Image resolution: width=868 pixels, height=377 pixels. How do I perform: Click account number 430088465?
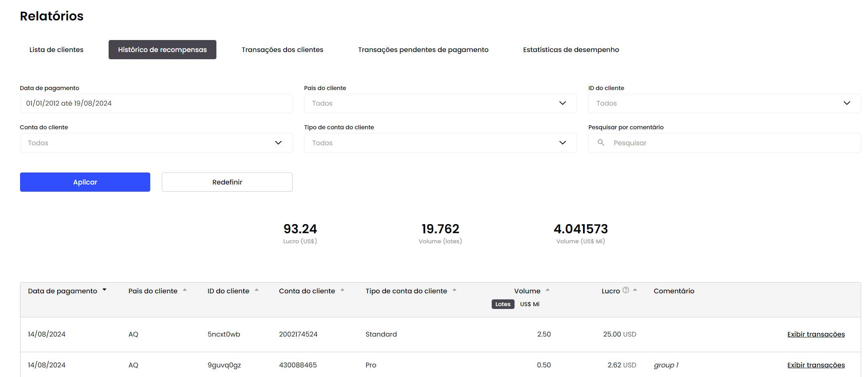pos(298,365)
